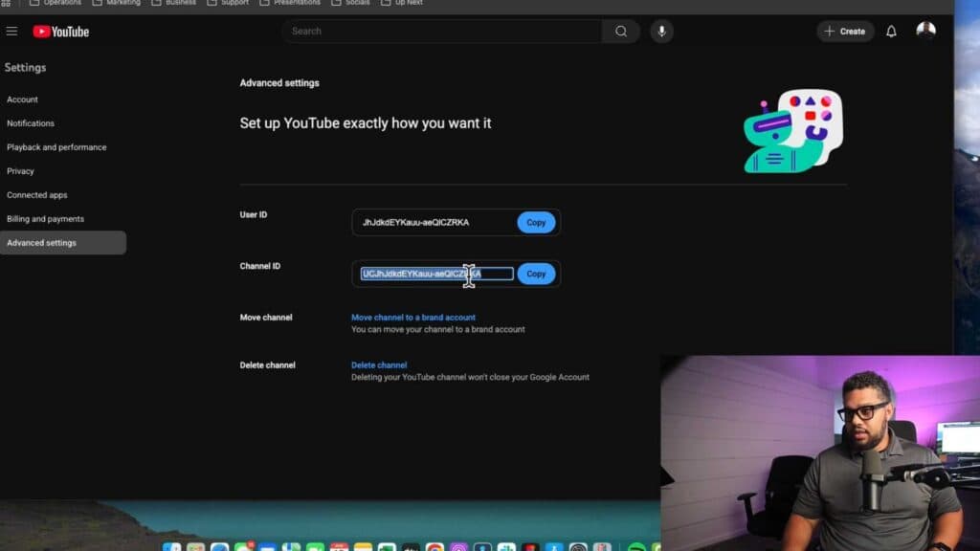This screenshot has height=551, width=980.
Task: Open the Socials bookmarks folder
Action: point(350,3)
